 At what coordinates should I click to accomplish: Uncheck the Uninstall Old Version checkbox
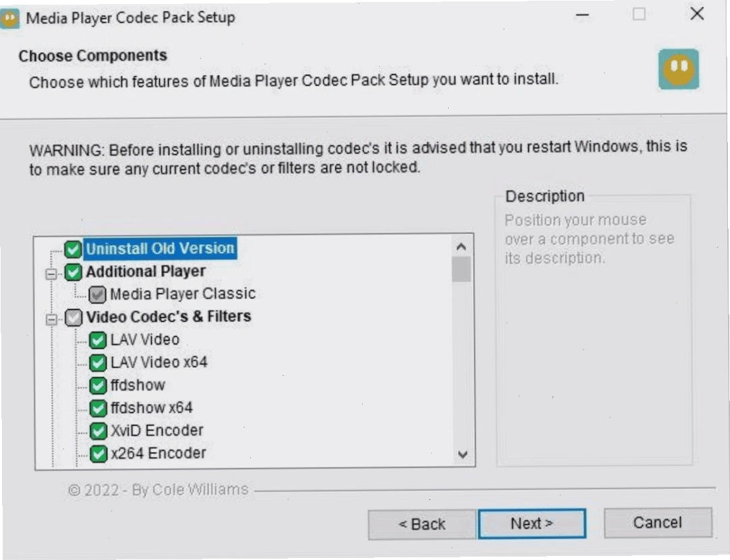tap(73, 249)
